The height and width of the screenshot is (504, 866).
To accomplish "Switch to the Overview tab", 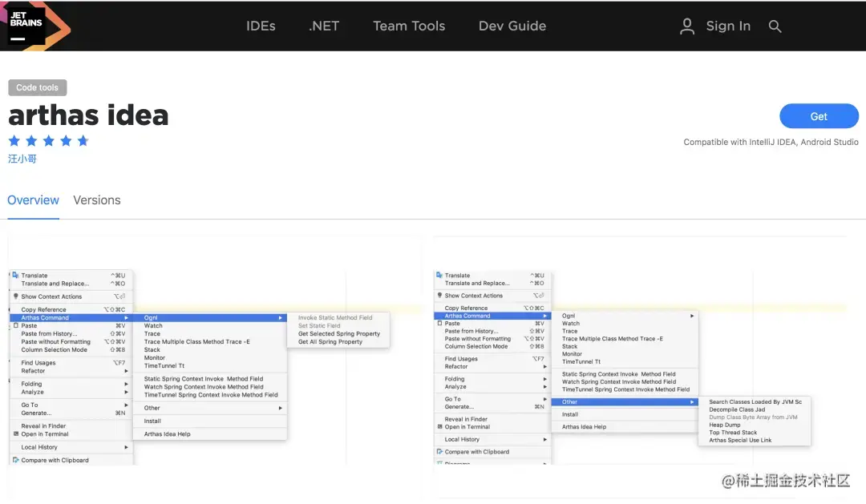I will 33,200.
